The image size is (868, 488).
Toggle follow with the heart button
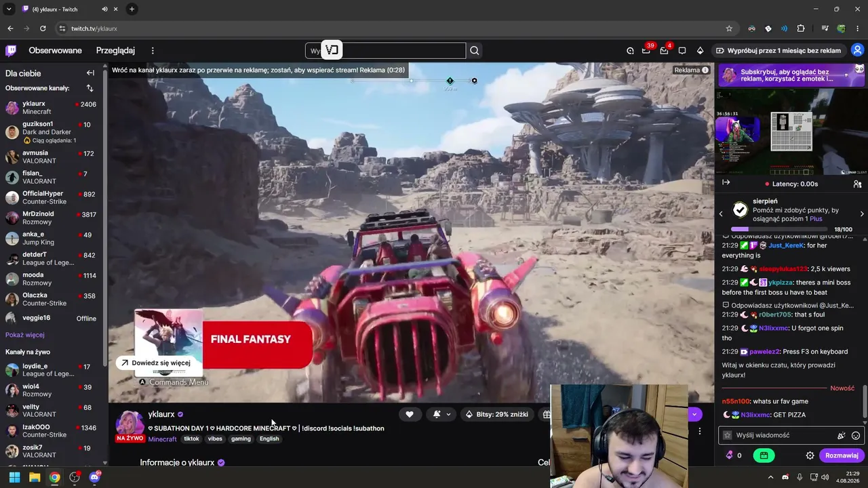pyautogui.click(x=410, y=414)
